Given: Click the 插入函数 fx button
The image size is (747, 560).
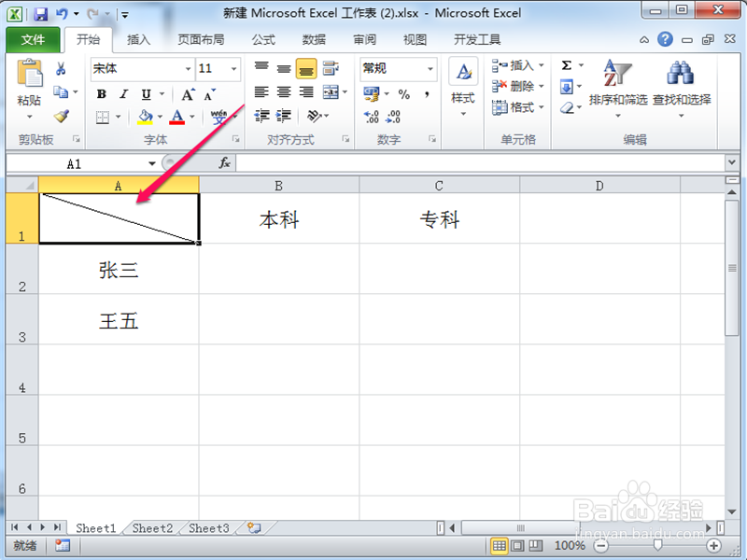Looking at the screenshot, I should (222, 161).
